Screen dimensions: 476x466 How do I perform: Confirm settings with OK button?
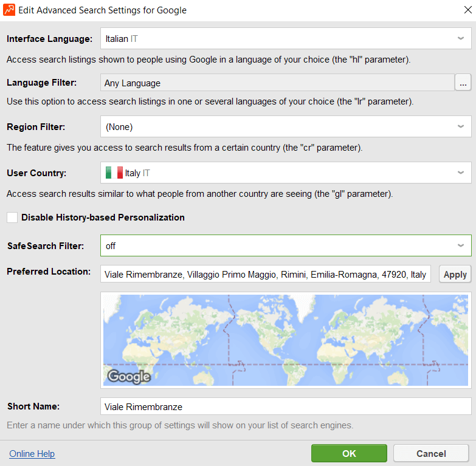[x=349, y=453]
